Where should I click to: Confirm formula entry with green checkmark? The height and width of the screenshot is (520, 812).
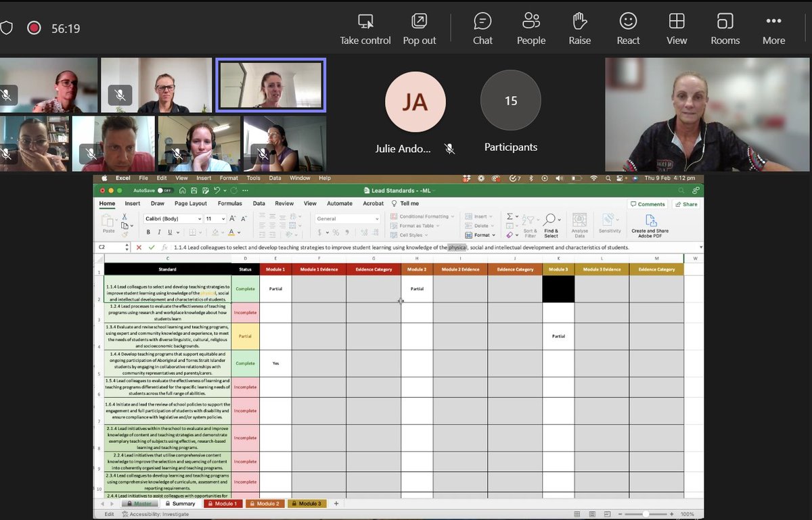point(152,247)
